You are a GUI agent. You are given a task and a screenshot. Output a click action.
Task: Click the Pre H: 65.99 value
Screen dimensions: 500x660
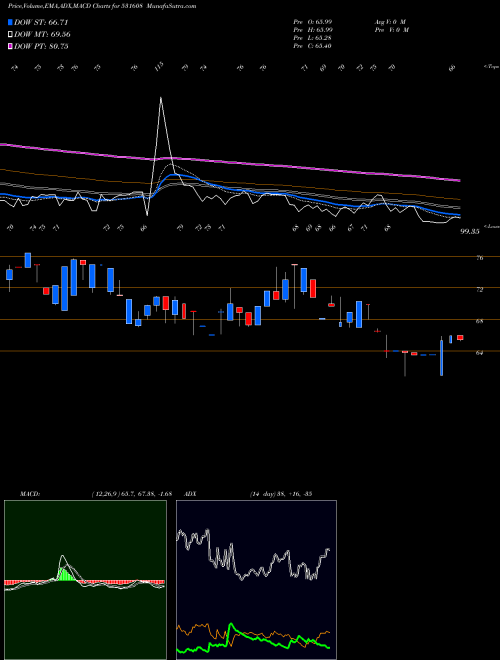pyautogui.click(x=313, y=30)
